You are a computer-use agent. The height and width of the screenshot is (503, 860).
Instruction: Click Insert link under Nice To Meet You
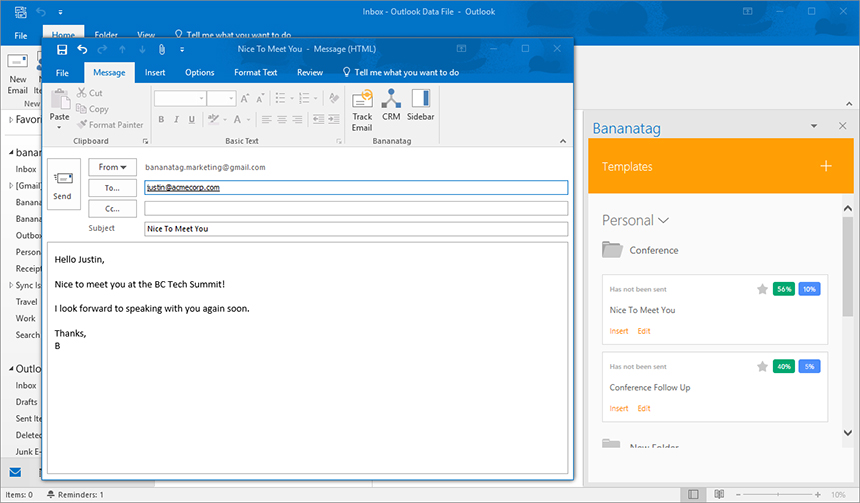619,331
